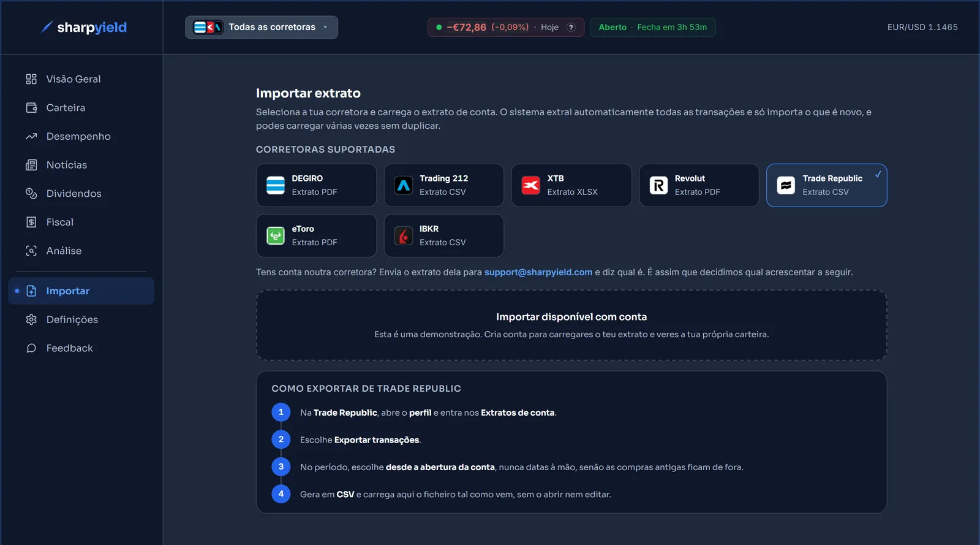
Task: Click the Revolut broker logo
Action: pos(659,185)
